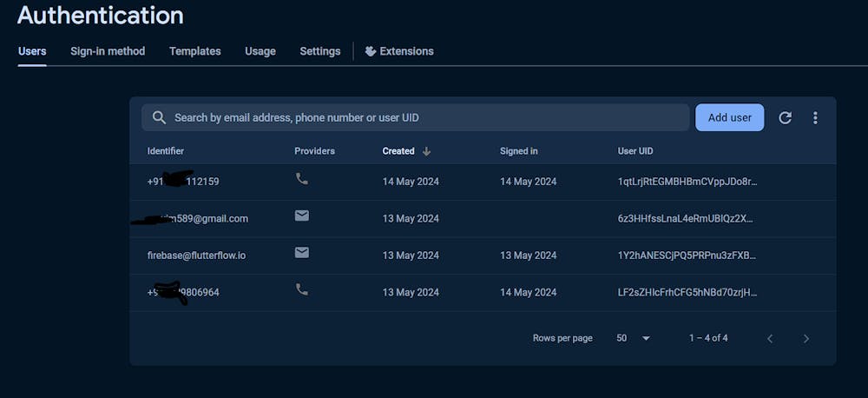Screen dimensions: 868x398
Task: Click the refresh users icon
Action: coord(785,117)
